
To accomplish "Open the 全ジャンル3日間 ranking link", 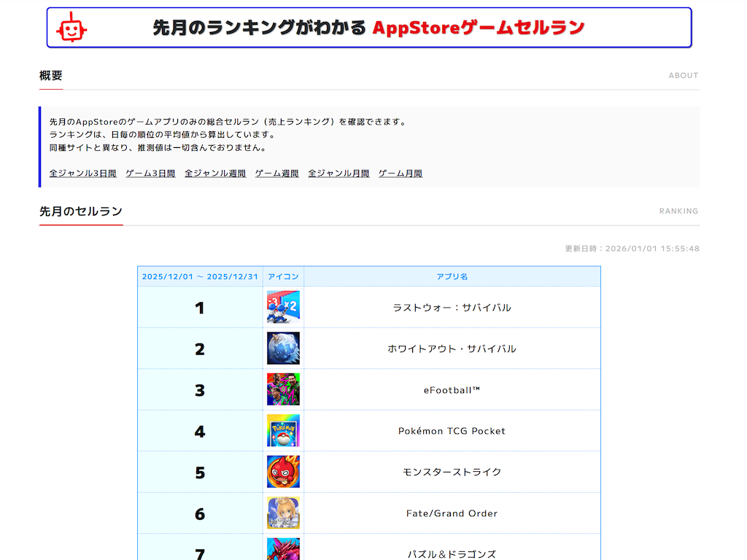I will pyautogui.click(x=83, y=174).
